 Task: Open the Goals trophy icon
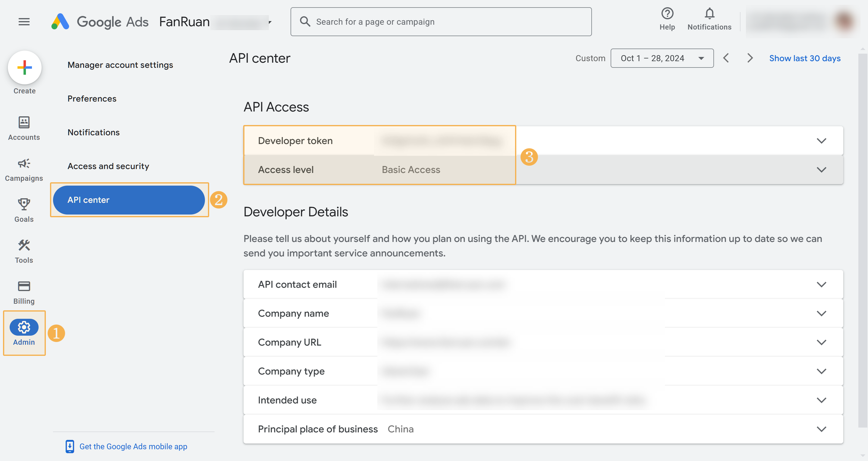click(x=24, y=205)
